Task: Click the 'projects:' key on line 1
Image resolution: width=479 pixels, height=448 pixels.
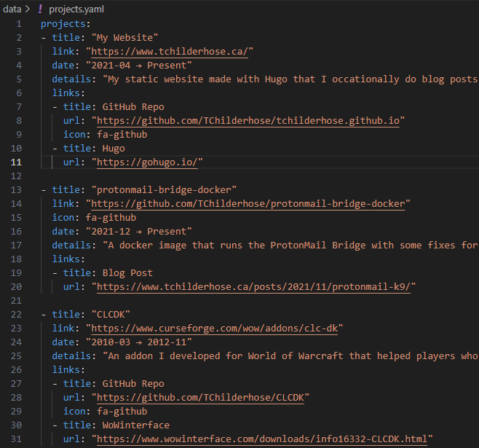Action: pos(66,24)
